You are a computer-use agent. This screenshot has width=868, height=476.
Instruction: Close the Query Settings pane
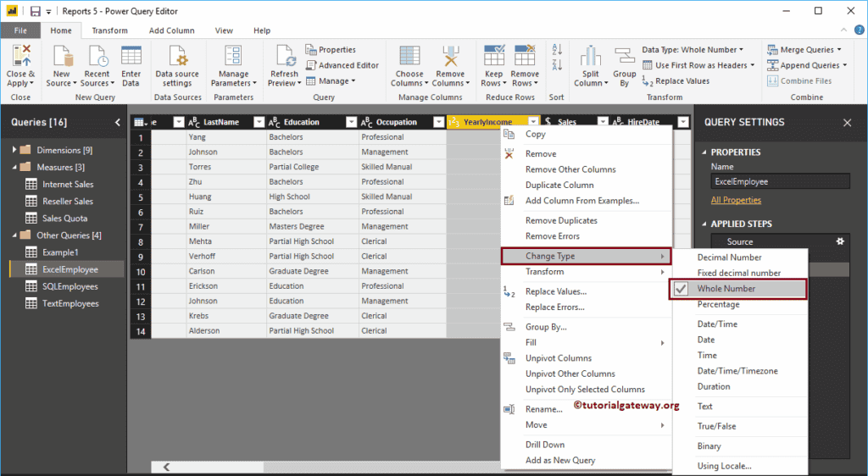click(x=847, y=123)
